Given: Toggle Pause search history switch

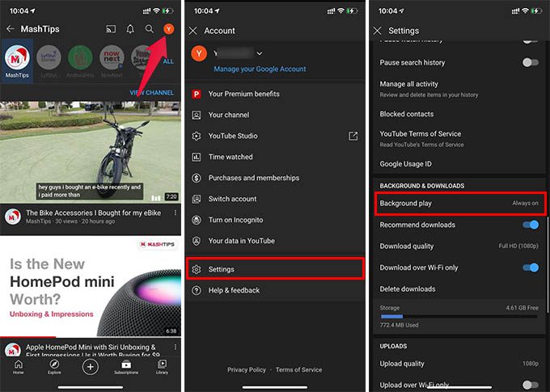Looking at the screenshot, I should [x=530, y=63].
